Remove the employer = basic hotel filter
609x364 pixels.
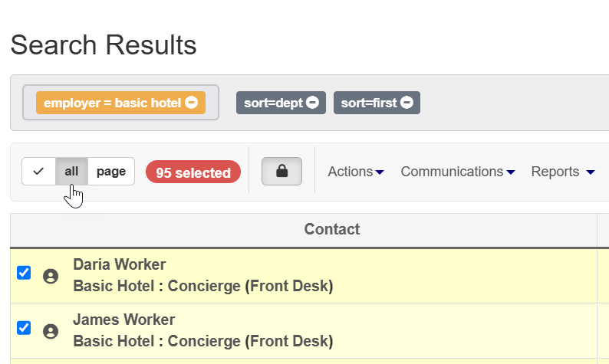[x=191, y=103]
